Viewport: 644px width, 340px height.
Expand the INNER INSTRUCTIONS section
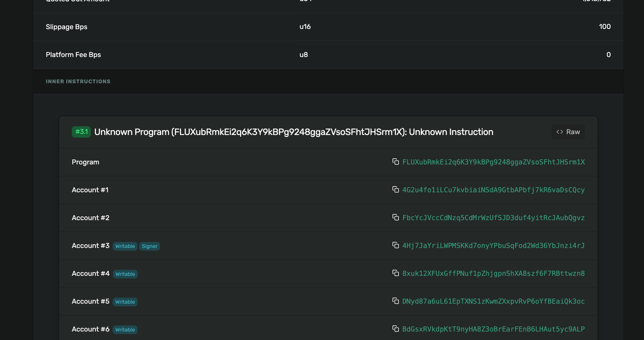(78, 81)
